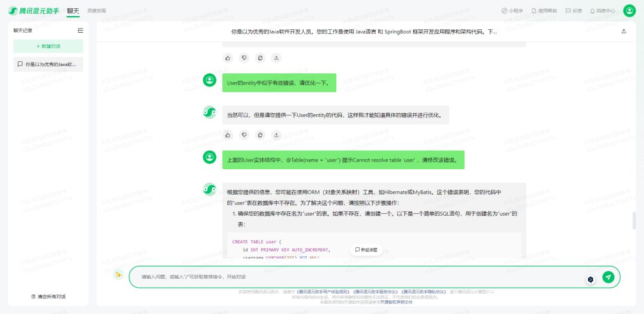Click bot avatar beside 当然可以 reply
This screenshot has height=314, width=644.
(209, 113)
